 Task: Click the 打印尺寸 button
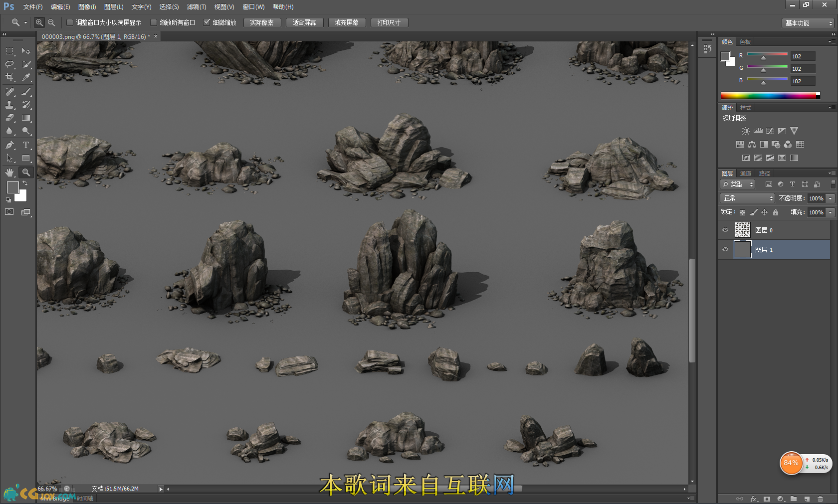389,22
